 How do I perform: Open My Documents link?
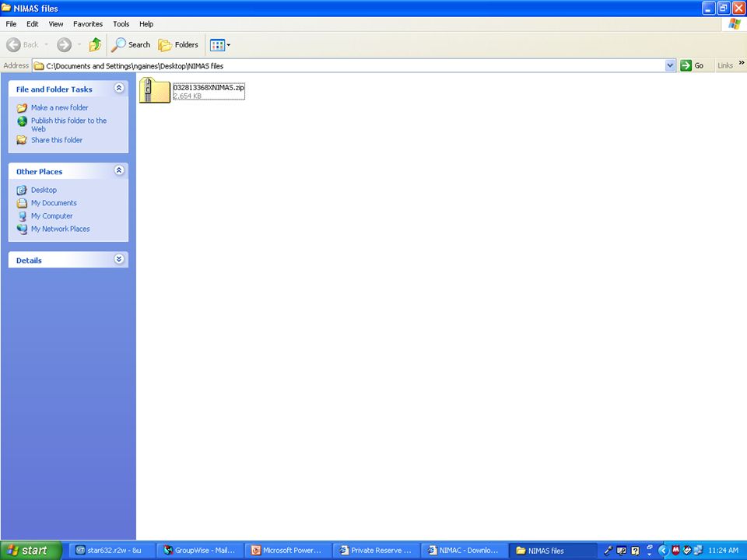[54, 203]
